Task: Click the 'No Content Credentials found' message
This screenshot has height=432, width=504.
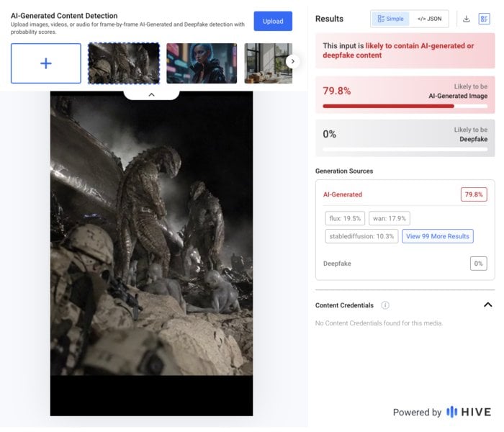Action: click(x=379, y=323)
